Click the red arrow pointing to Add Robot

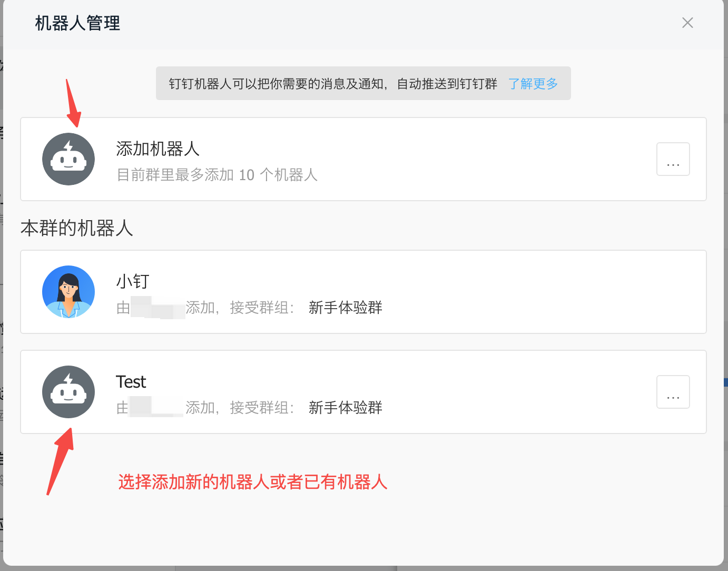(73, 103)
